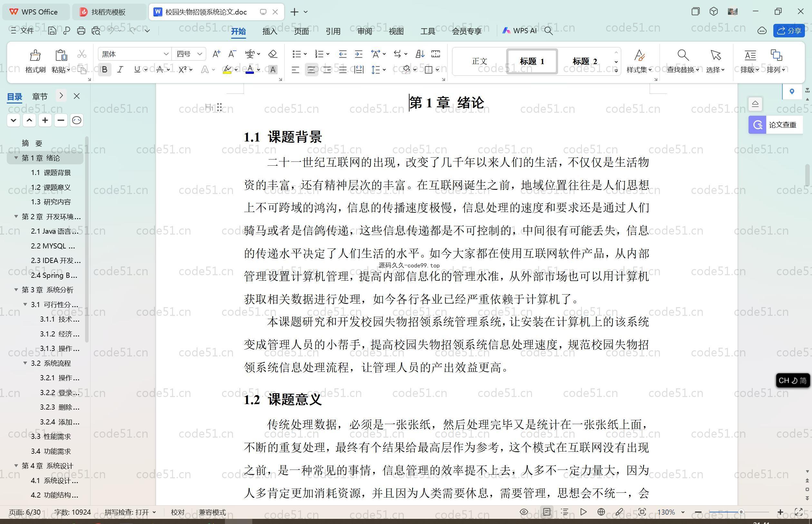Toggle Italic formatting
Screen dimensions: 812x524
pyautogui.click(x=120, y=70)
